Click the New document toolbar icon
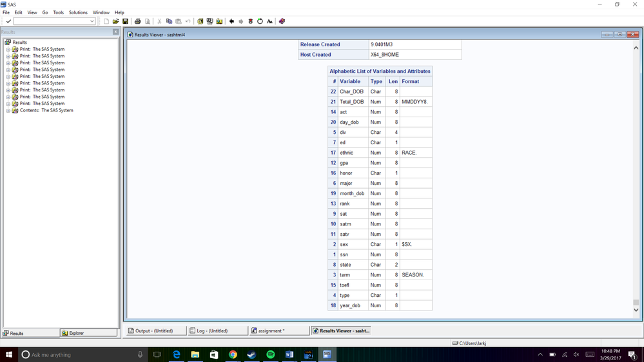The height and width of the screenshot is (362, 644). [106, 21]
